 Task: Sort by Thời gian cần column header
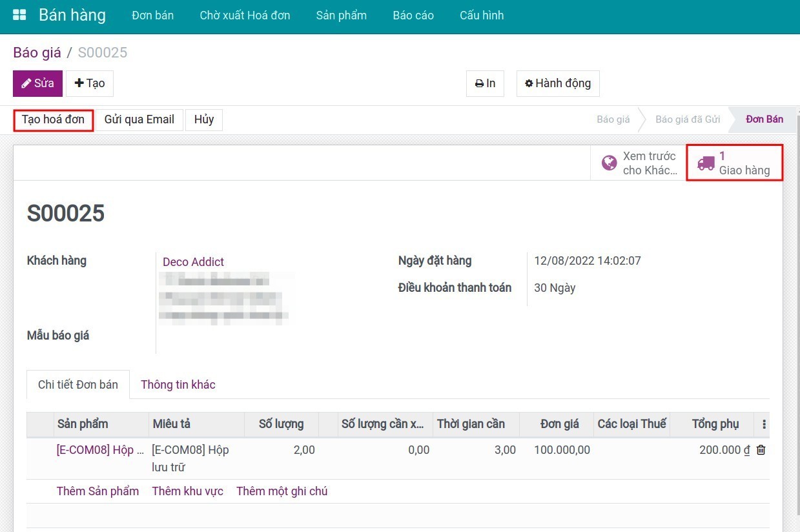click(477, 424)
